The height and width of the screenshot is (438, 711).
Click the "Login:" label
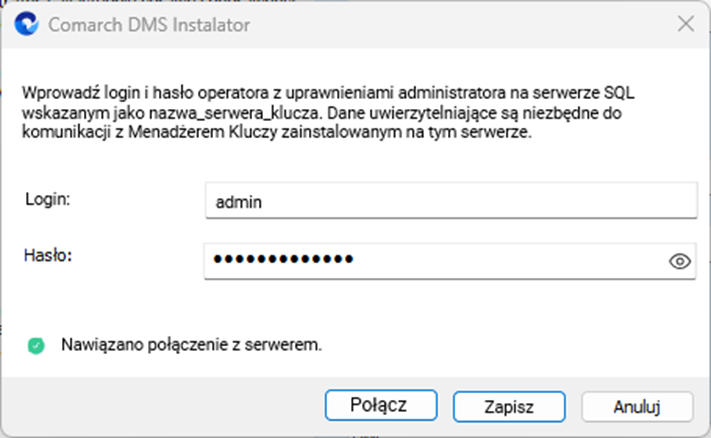48,199
